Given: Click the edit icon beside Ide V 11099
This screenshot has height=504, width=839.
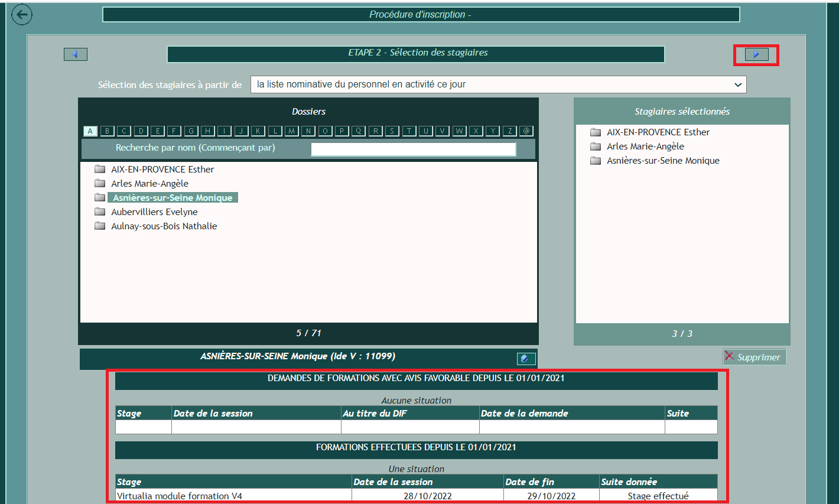Looking at the screenshot, I should tap(525, 359).
